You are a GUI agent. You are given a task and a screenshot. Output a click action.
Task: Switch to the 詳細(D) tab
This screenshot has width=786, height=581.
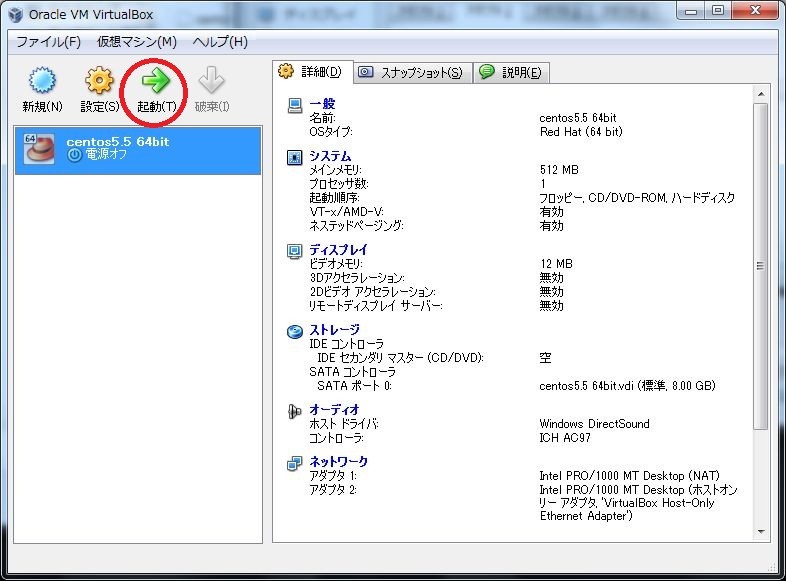[313, 72]
